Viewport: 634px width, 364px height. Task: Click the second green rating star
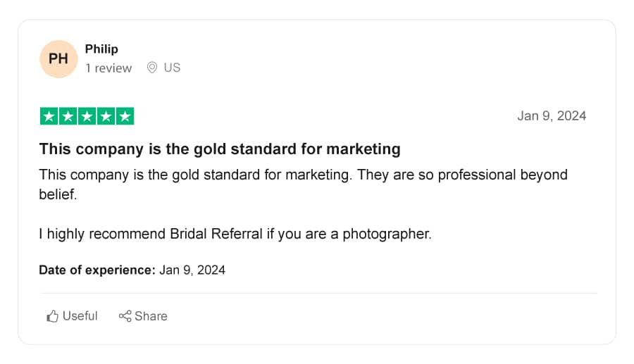(x=68, y=116)
